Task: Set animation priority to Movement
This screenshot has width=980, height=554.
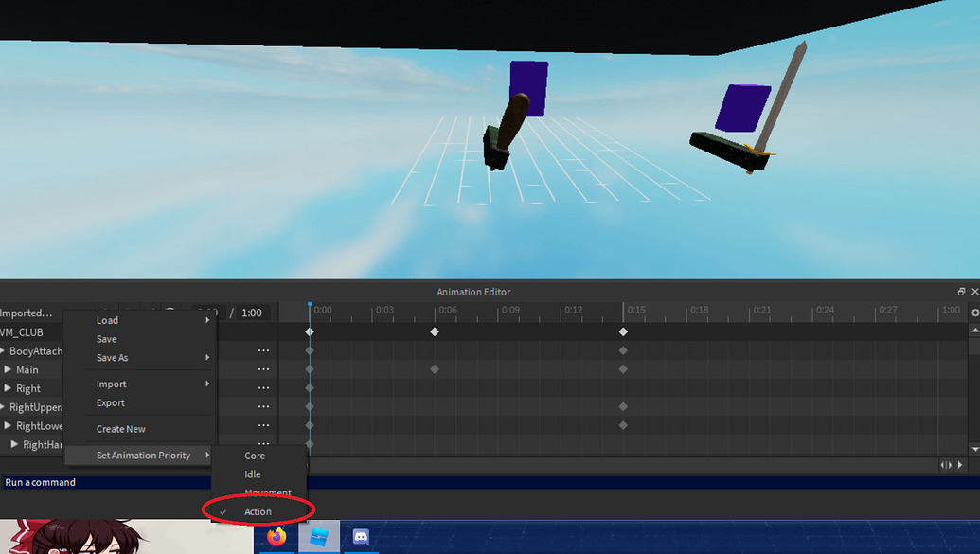Action: pyautogui.click(x=259, y=492)
